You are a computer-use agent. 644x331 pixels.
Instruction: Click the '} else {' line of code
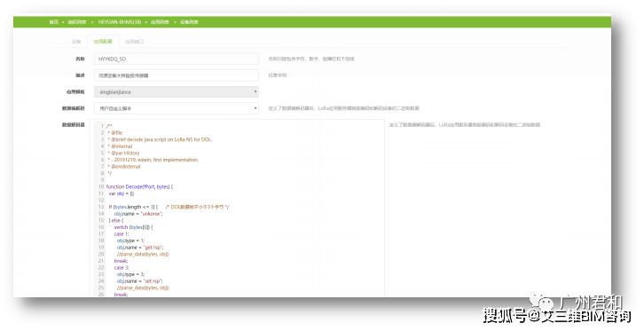[116, 221]
